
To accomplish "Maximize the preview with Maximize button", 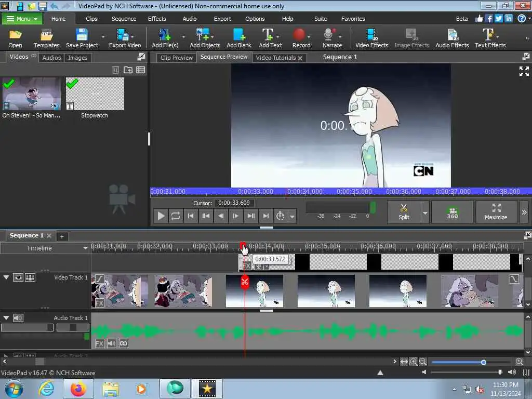I will 496,212.
